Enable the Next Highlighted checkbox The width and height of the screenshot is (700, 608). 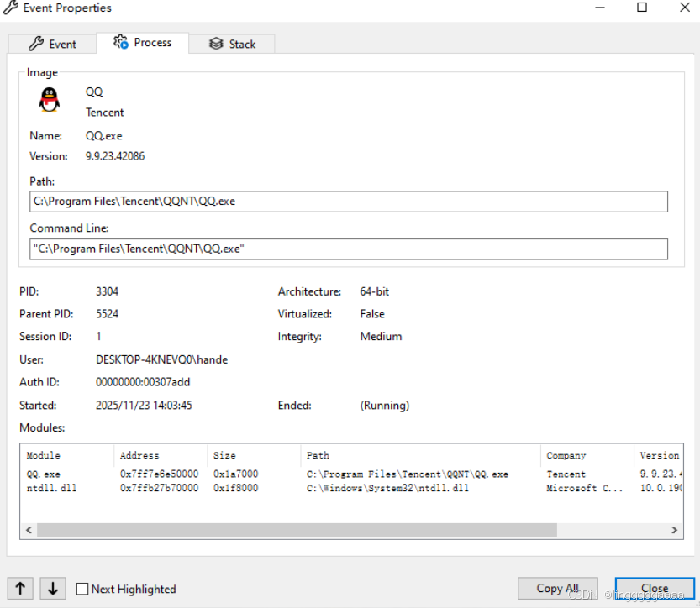pyautogui.click(x=82, y=589)
